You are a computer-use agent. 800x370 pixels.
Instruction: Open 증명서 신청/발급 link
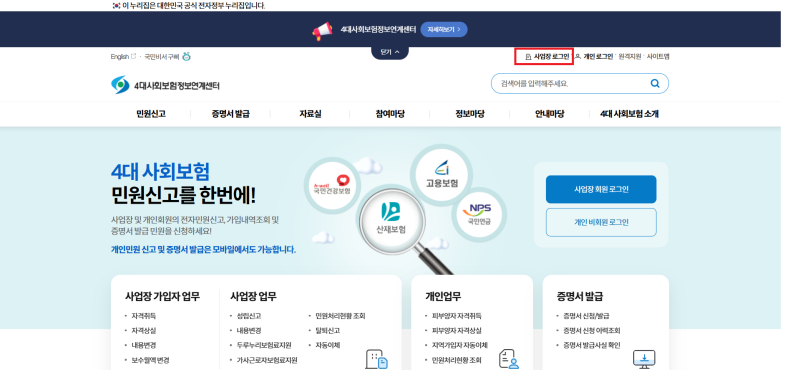[x=586, y=316]
